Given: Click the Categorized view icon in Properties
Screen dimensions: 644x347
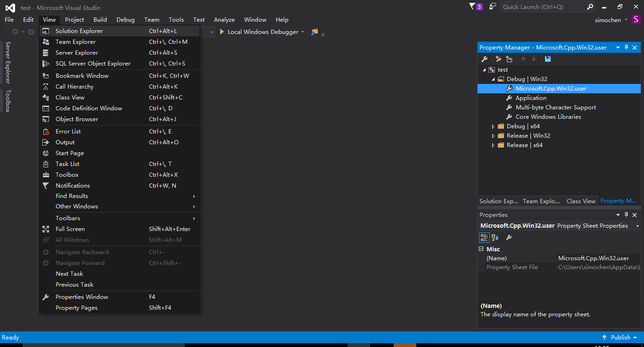Looking at the screenshot, I should coord(484,238).
